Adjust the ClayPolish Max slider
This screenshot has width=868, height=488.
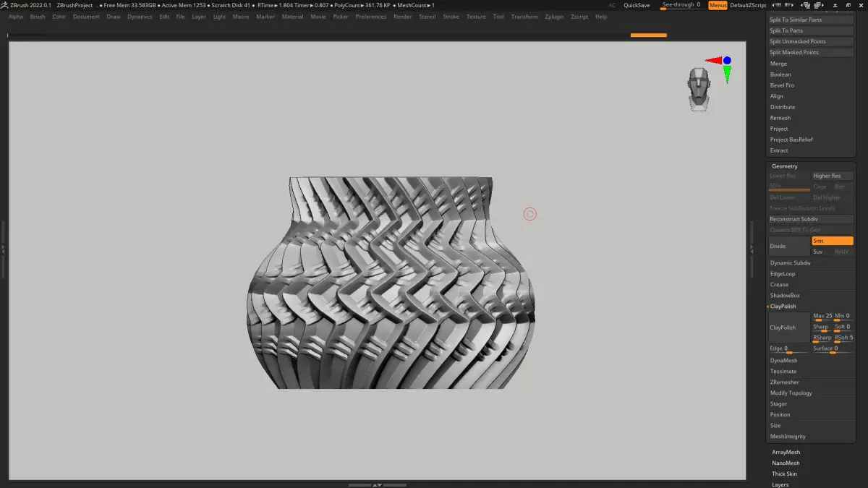point(822,317)
